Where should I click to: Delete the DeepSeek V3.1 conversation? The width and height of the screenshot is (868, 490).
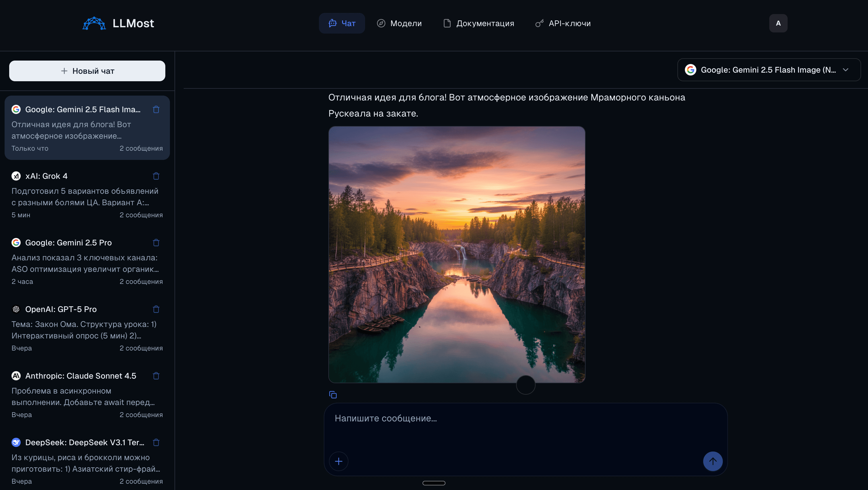coord(156,442)
